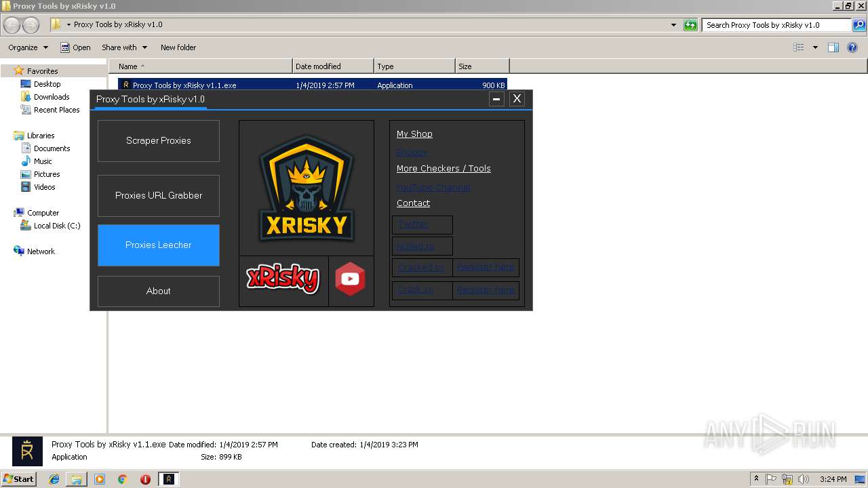Screen dimensions: 868x488
Task: Open the Pictures library
Action: pyautogui.click(x=47, y=174)
